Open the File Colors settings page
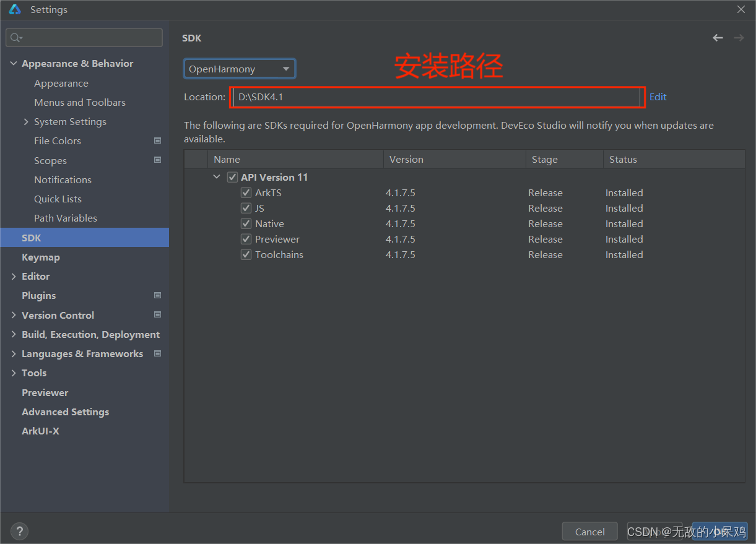 click(x=58, y=140)
